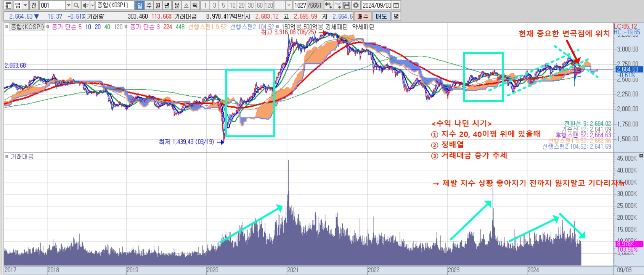Click the small square marker before 종합(KOSPI)

click(6, 27)
